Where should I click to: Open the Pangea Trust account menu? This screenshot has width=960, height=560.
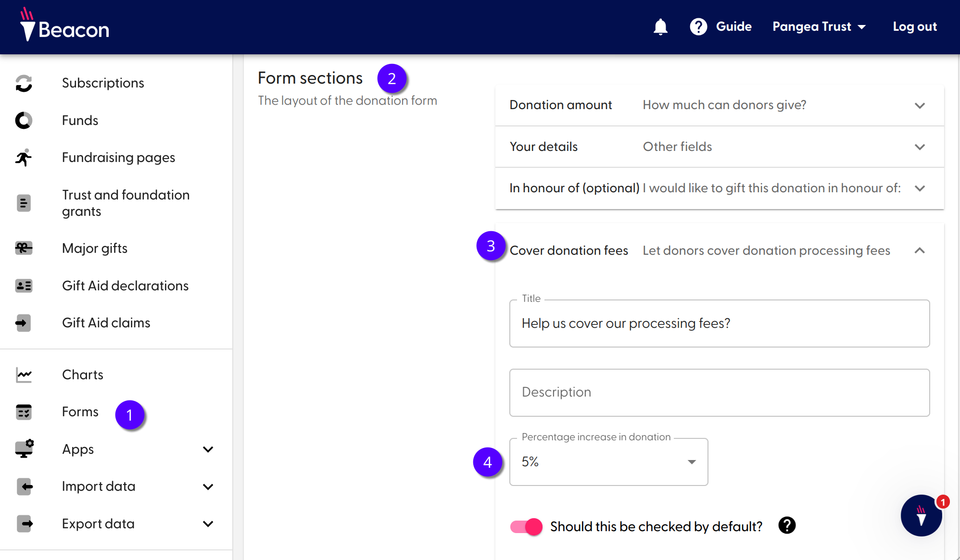(819, 27)
